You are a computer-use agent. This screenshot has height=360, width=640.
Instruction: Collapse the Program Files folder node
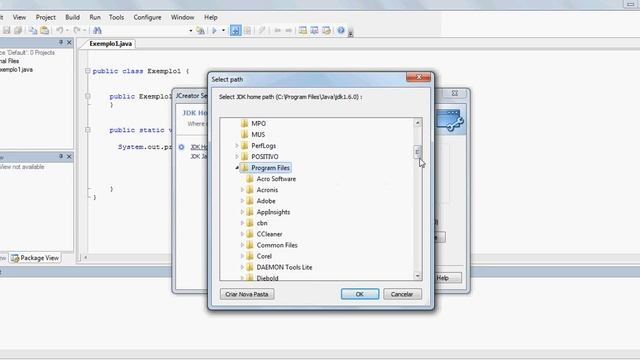click(x=237, y=168)
